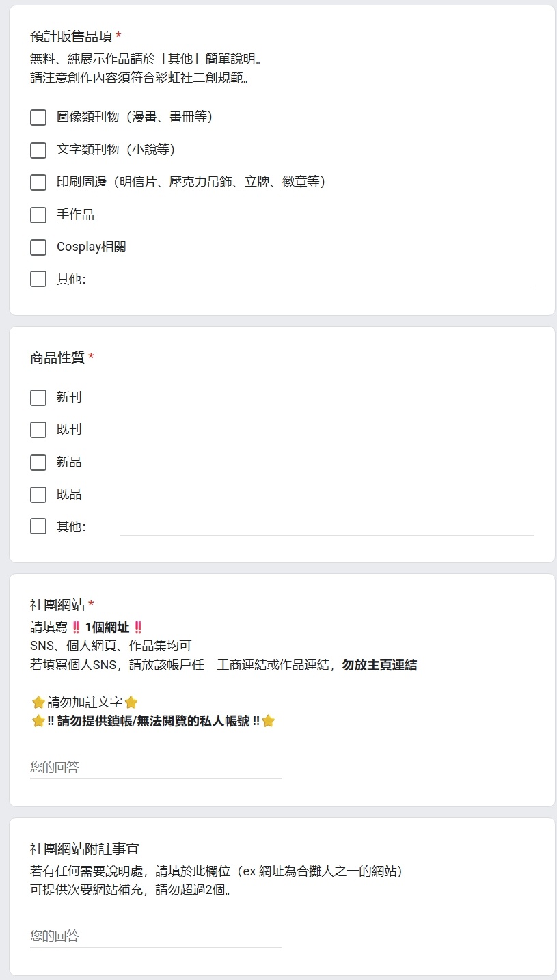The height and width of the screenshot is (980, 557).
Task: Check the 既品 checkbox
Action: tap(38, 495)
